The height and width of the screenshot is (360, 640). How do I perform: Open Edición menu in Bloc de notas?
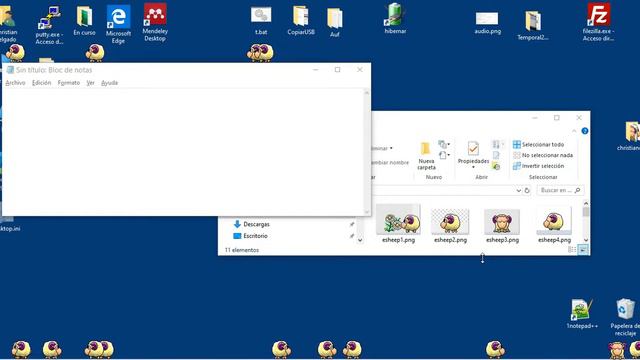pyautogui.click(x=42, y=83)
